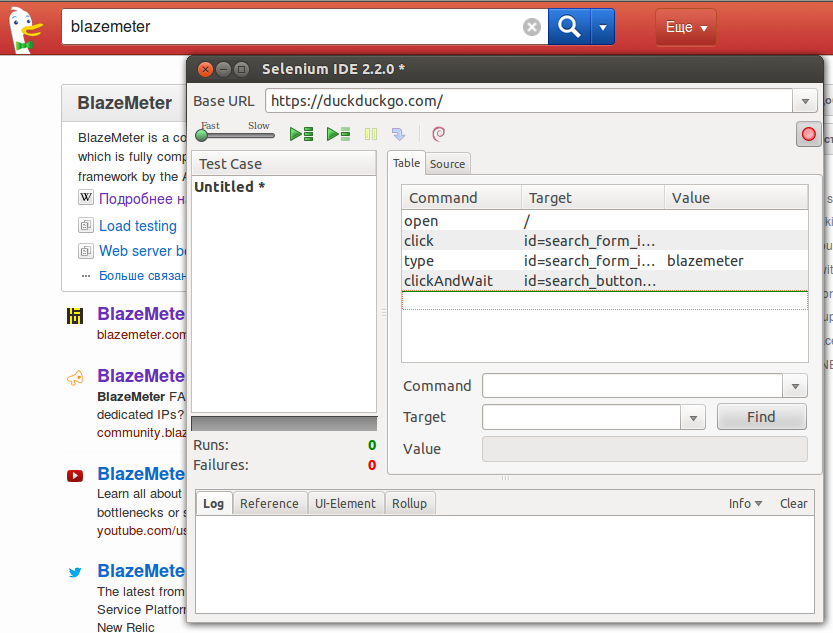
Task: Open the Reference tab
Action: point(269,503)
